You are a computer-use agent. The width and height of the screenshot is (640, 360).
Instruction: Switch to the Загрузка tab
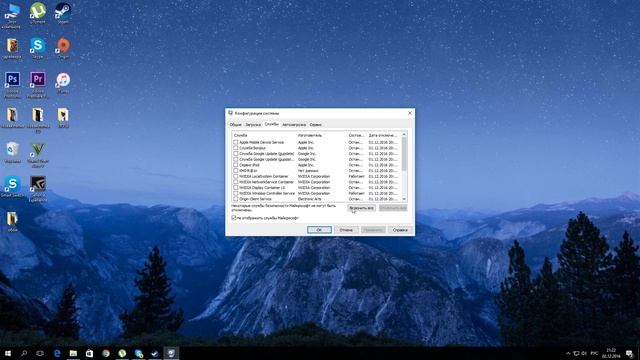click(x=253, y=125)
